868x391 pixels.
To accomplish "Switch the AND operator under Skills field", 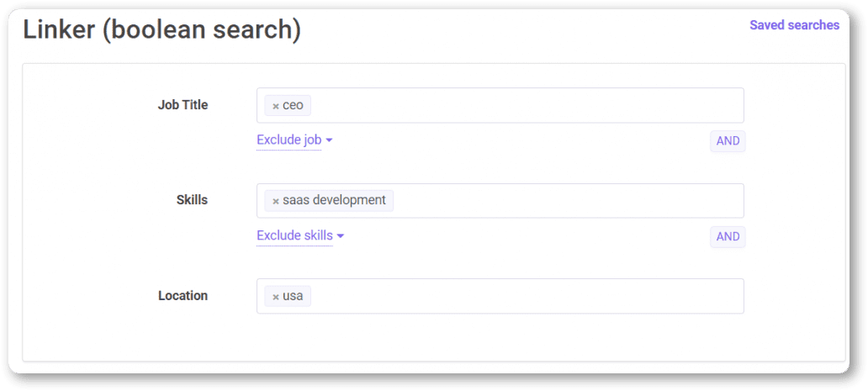I will click(x=728, y=237).
